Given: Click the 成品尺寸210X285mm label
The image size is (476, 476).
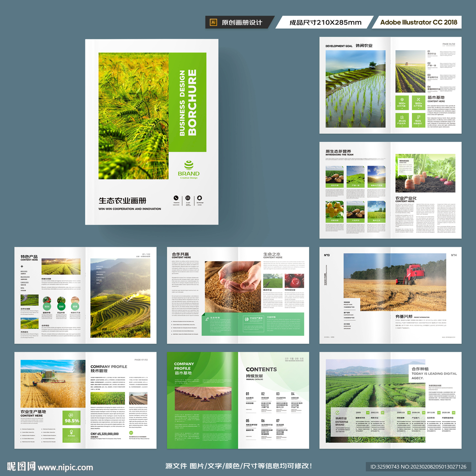Looking at the screenshot, I should pyautogui.click(x=325, y=22).
